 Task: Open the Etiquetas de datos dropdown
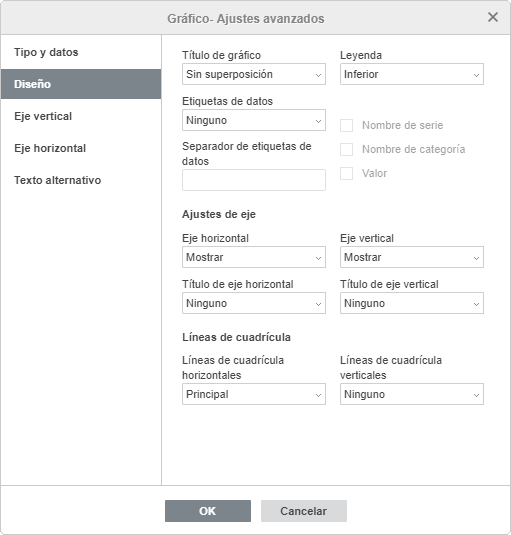coord(254,120)
